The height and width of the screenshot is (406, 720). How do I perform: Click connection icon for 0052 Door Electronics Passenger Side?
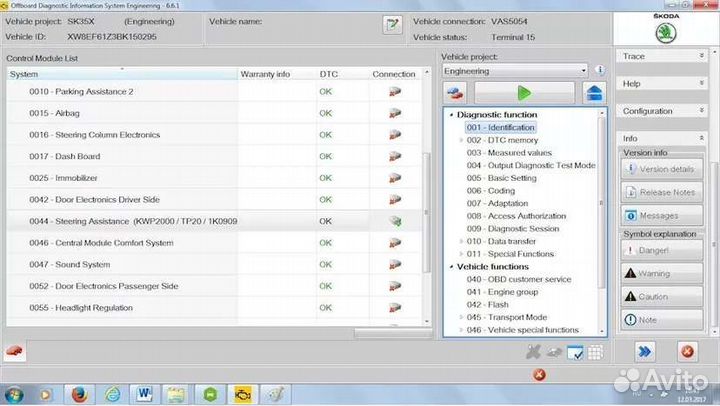point(395,286)
